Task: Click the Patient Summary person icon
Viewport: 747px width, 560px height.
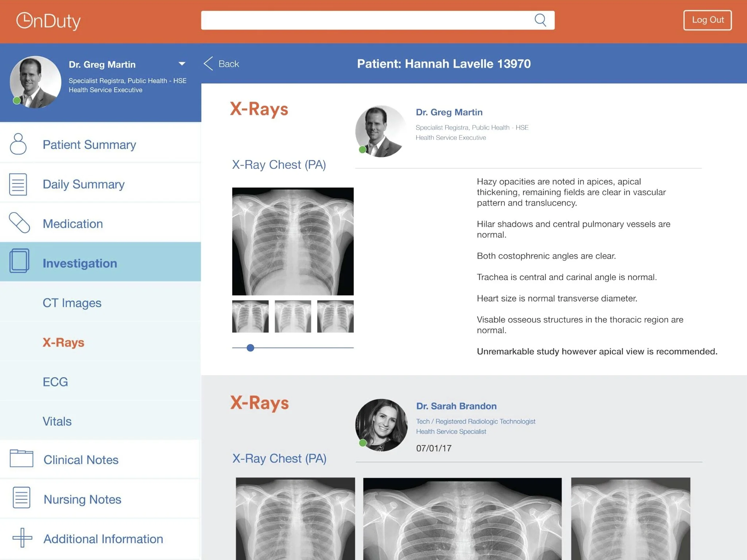Action: coord(18,144)
